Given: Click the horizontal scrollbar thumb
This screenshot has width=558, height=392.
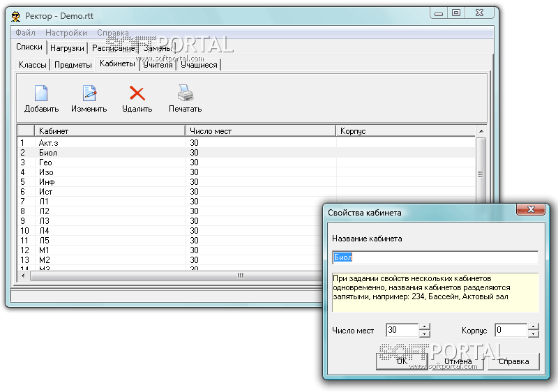Looking at the screenshot, I should coord(176,276).
